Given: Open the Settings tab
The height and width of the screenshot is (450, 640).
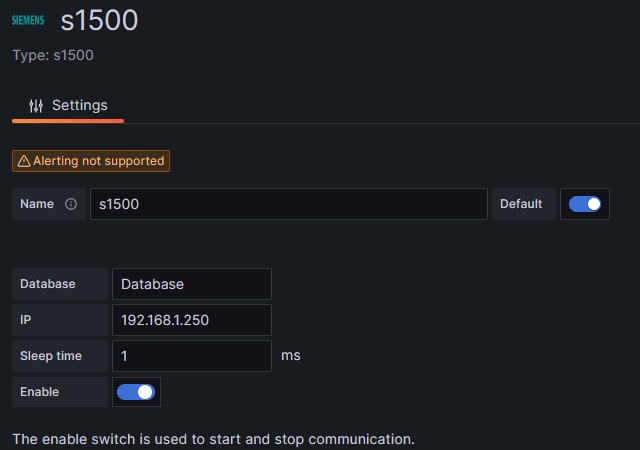Looking at the screenshot, I should tap(68, 105).
